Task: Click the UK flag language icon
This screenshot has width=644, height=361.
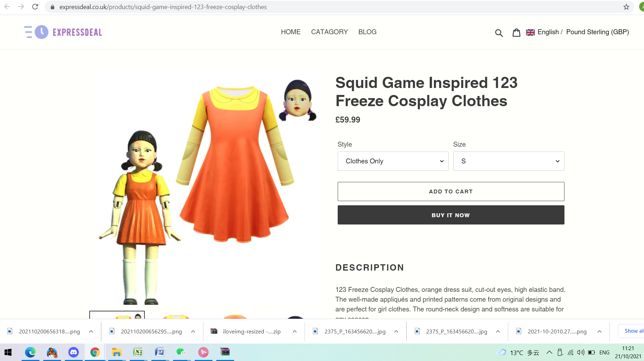Action: point(530,32)
